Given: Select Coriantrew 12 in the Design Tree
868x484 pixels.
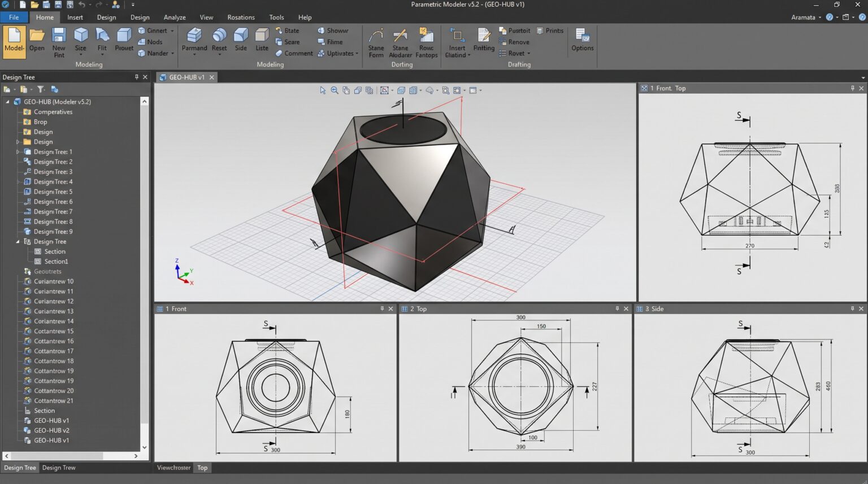Looking at the screenshot, I should [x=54, y=302].
